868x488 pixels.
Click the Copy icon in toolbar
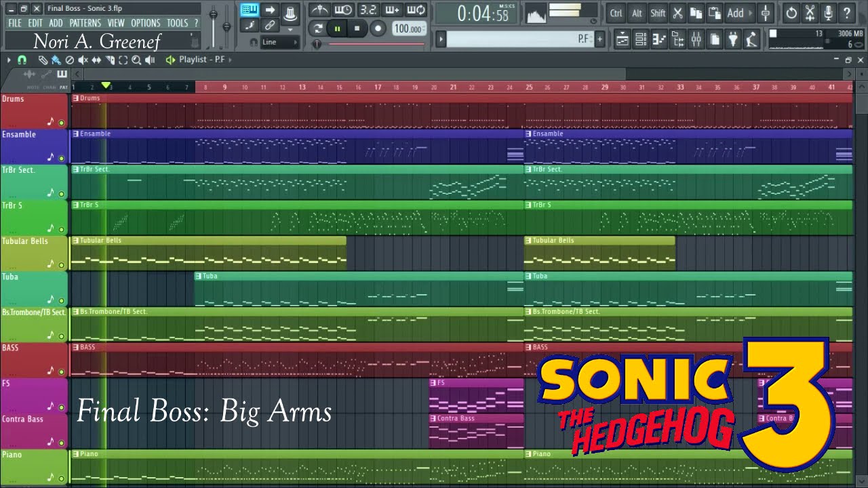click(696, 13)
